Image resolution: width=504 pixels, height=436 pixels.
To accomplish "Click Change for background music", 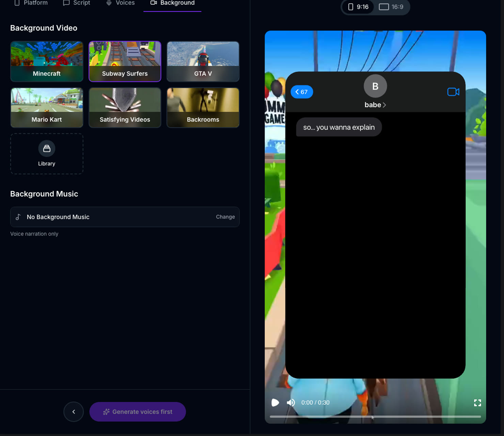I will [x=225, y=217].
